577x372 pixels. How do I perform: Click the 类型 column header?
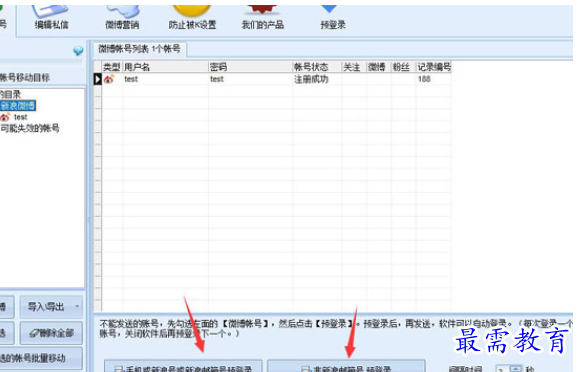pos(112,67)
